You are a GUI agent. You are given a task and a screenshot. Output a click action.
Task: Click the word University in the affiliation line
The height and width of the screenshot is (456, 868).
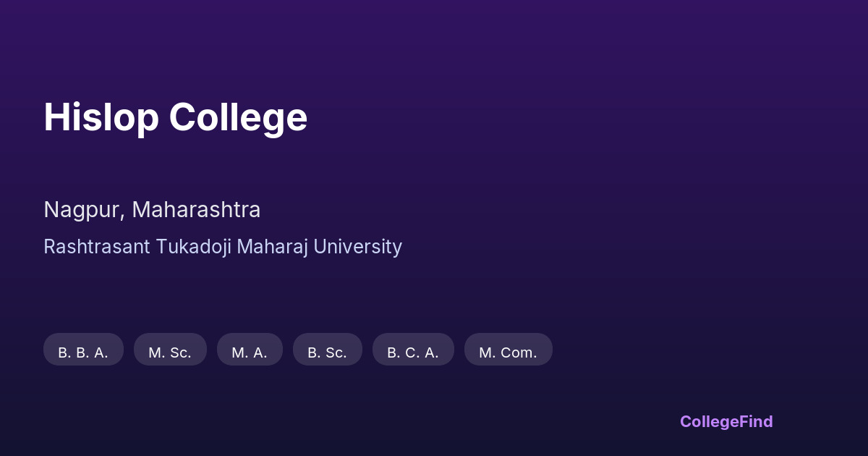358,247
